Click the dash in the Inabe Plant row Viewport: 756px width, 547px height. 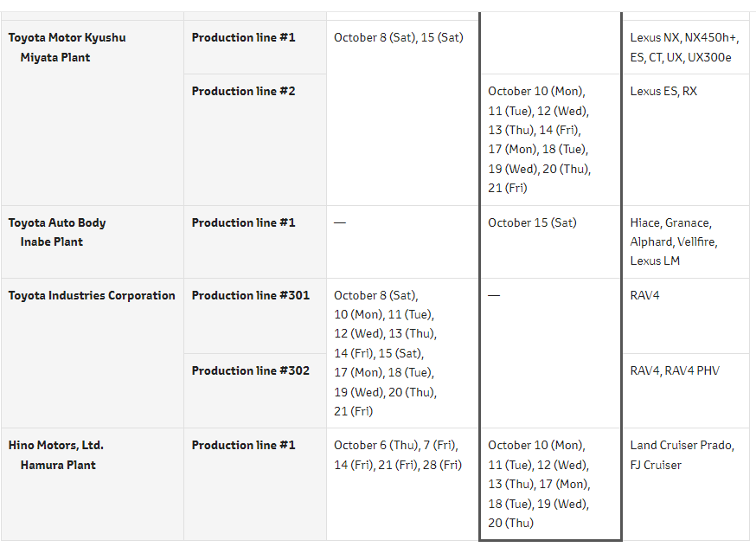(340, 222)
